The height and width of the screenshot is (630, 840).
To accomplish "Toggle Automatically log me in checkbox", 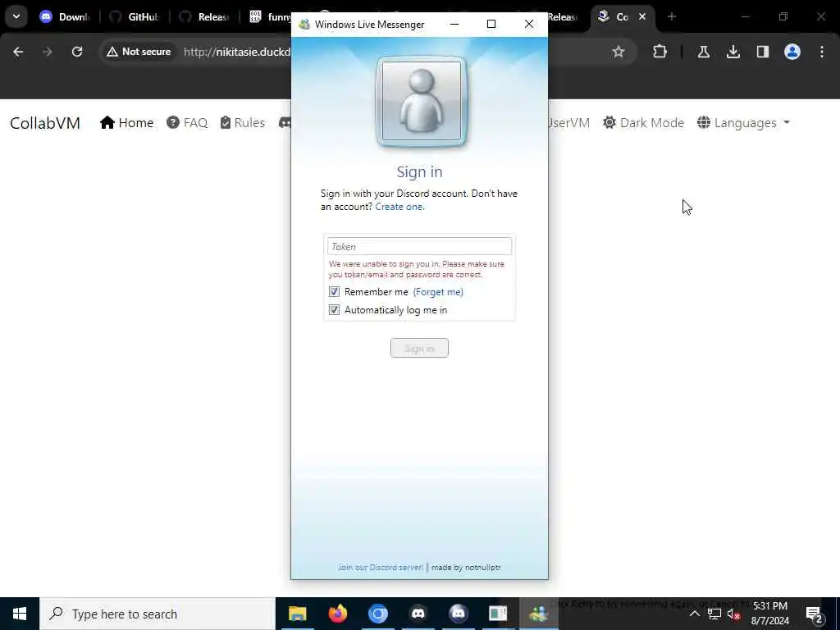I will [335, 310].
